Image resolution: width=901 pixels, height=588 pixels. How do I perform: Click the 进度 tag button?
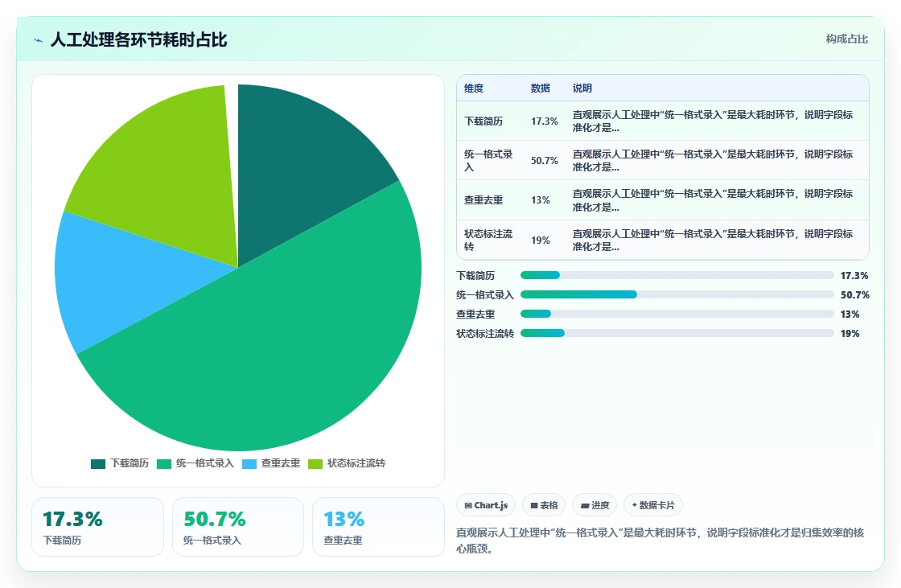click(594, 505)
